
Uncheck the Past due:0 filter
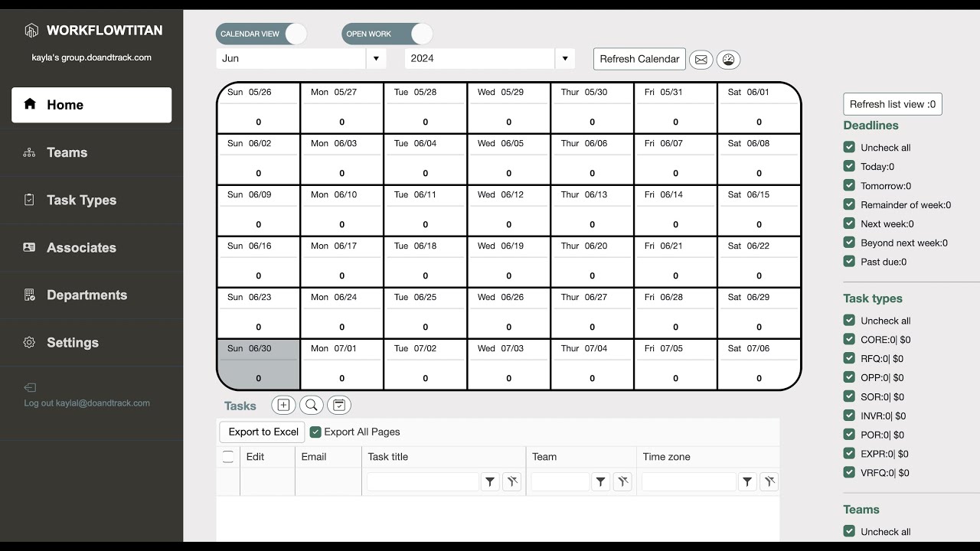(849, 262)
